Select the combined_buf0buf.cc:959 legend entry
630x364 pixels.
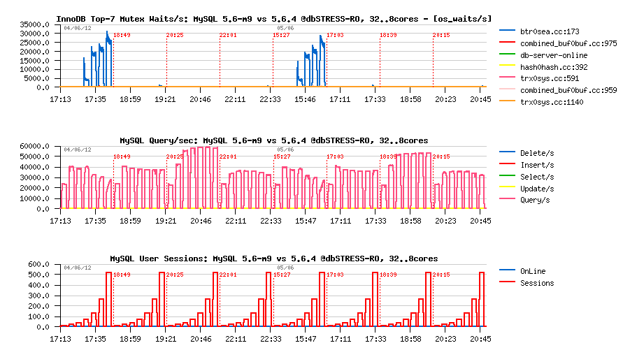coord(568,90)
